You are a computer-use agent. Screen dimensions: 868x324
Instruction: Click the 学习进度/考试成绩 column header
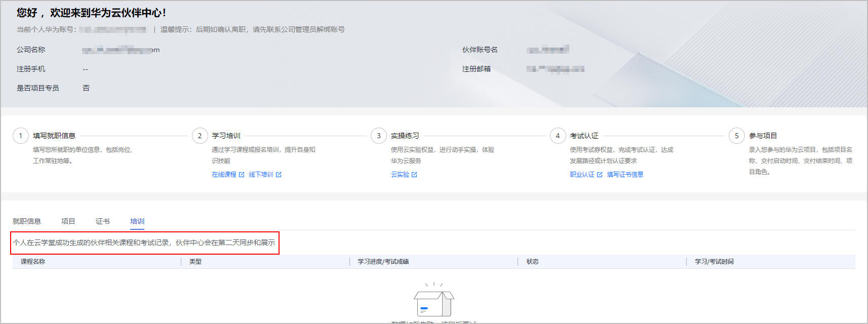coord(383,262)
